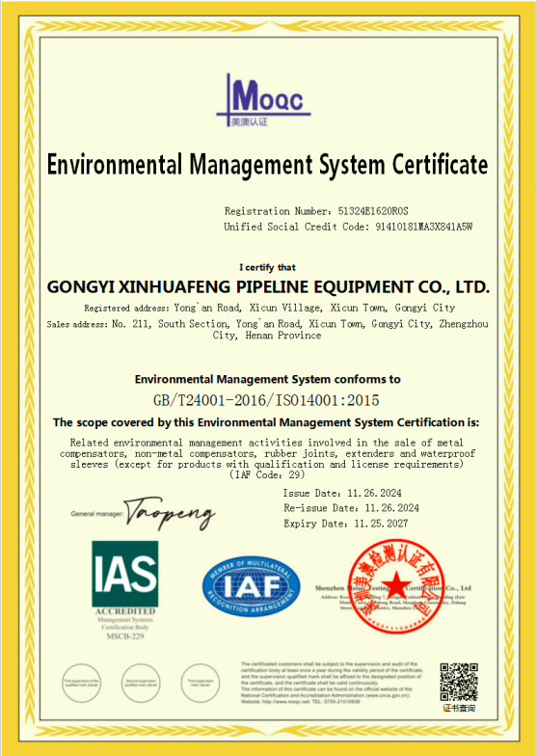Click the second supervision qualified mark circle
This screenshot has height=756, width=537.
[x=141, y=683]
